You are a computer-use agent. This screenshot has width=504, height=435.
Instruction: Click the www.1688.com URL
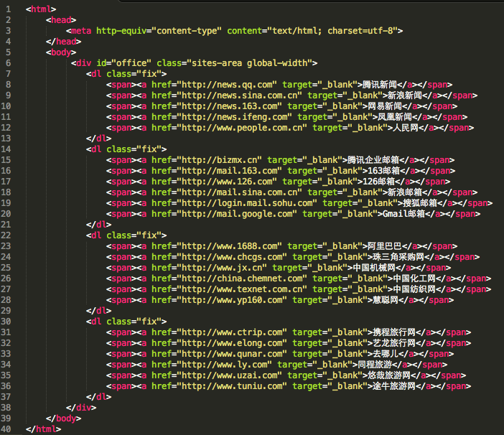point(230,246)
